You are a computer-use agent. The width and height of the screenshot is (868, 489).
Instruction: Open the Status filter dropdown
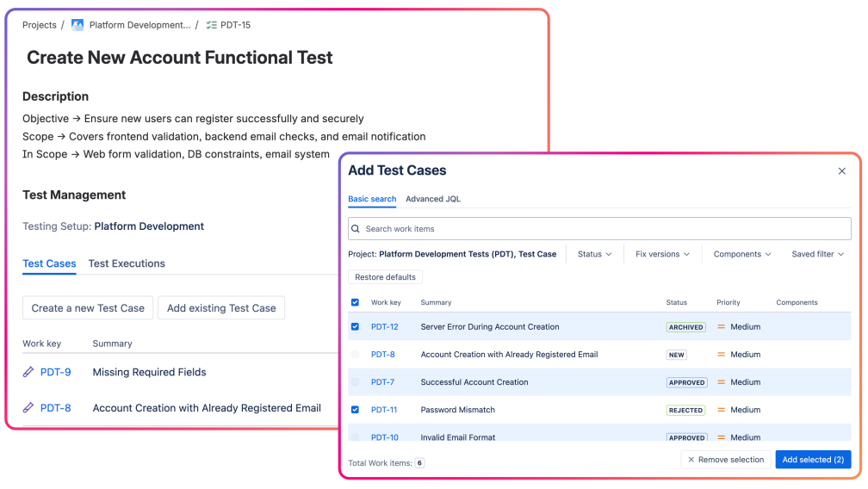pos(594,254)
